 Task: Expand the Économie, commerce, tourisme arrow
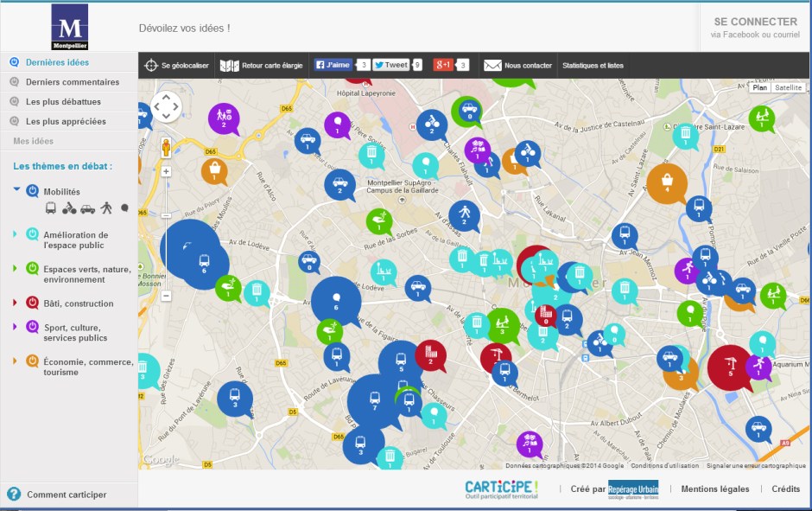click(15, 361)
